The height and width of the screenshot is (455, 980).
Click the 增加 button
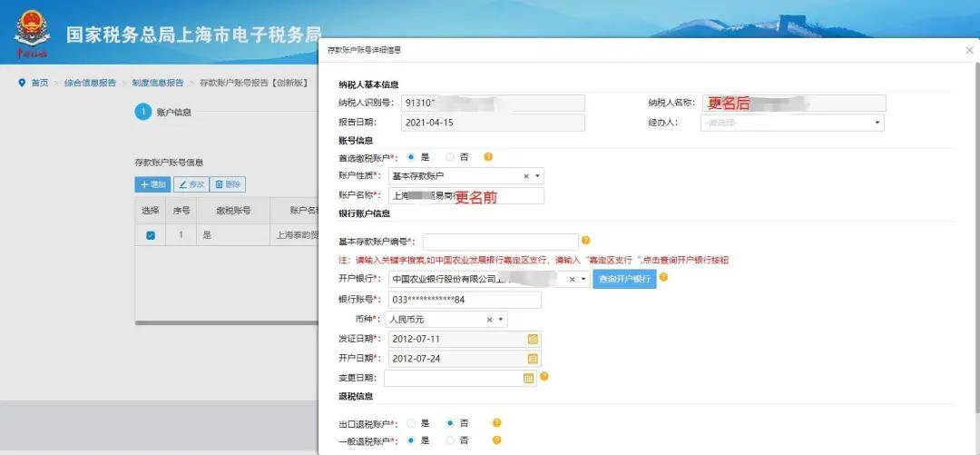point(152,184)
